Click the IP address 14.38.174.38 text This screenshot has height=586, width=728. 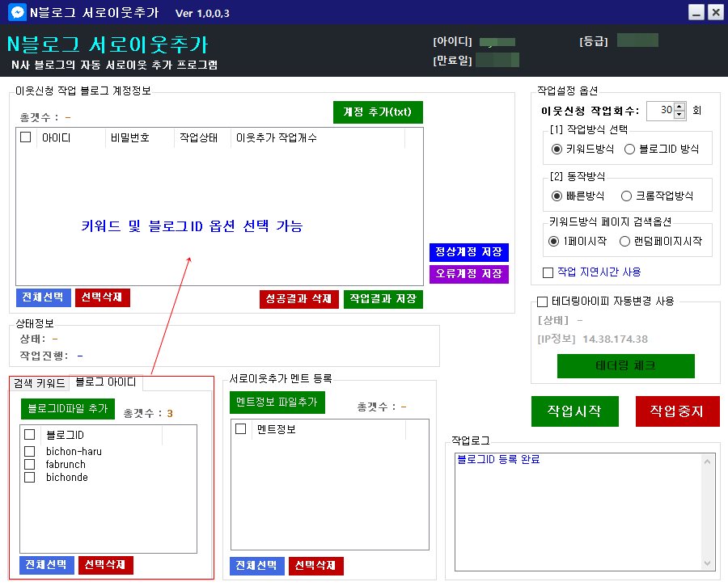point(616,339)
